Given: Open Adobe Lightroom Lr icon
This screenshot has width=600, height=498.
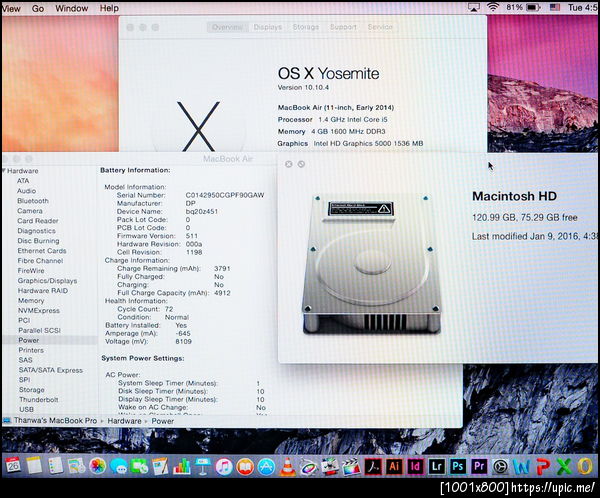Looking at the screenshot, I should tap(436, 467).
